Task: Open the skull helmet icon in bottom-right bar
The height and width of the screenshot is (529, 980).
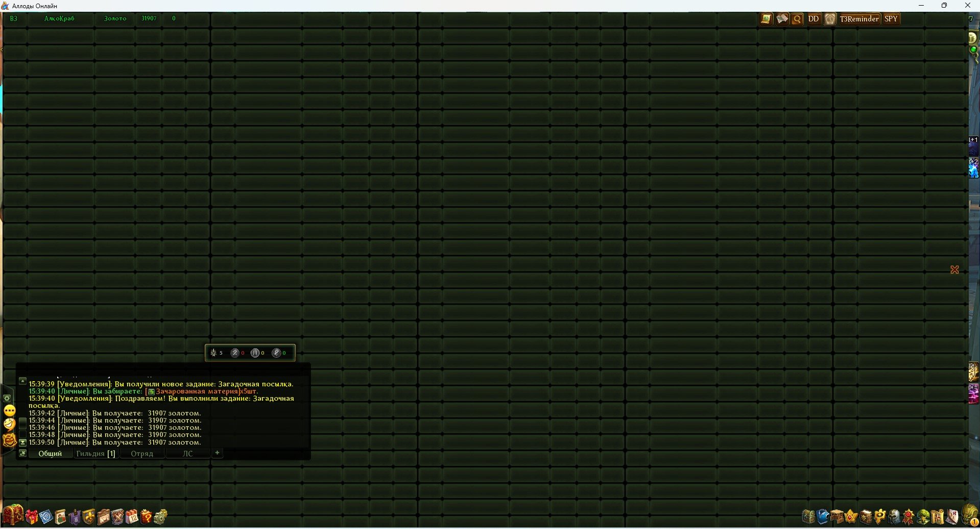Action: (894, 517)
